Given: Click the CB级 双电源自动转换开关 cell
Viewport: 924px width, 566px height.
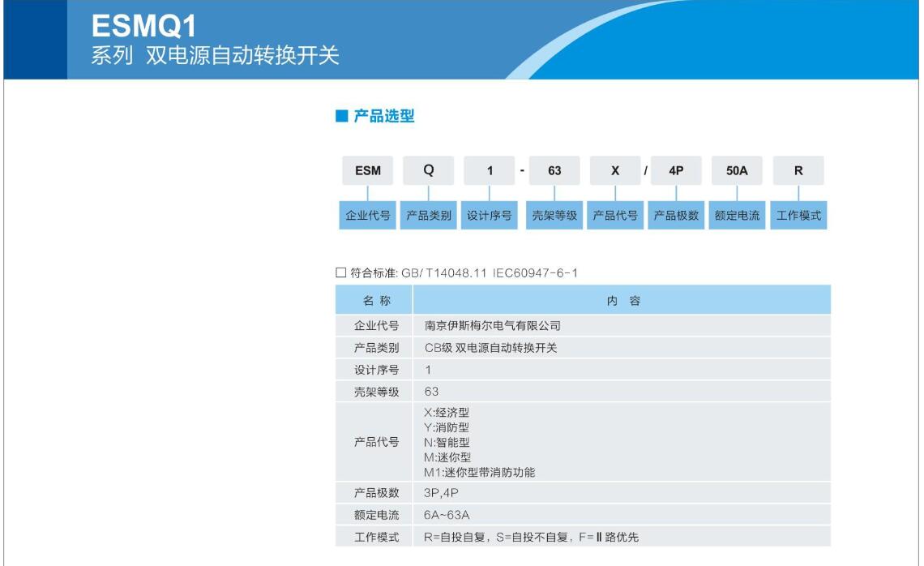Looking at the screenshot, I should (490, 348).
